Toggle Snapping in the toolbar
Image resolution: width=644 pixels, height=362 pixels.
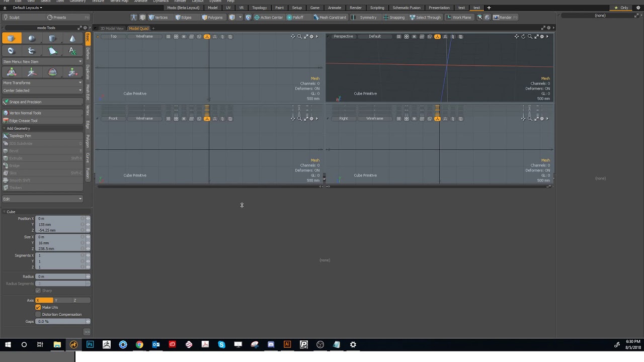393,17
